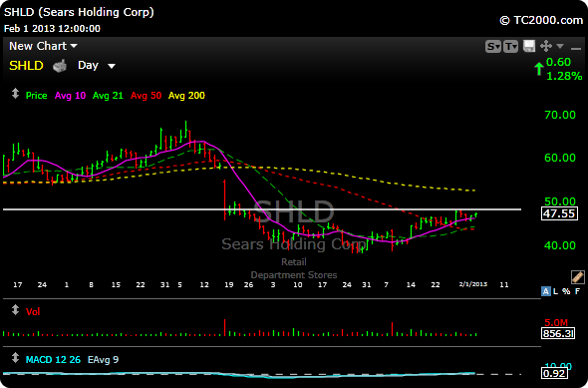Expand the New Chart dropdown
Image resolution: width=588 pixels, height=388 pixels.
click(43, 46)
